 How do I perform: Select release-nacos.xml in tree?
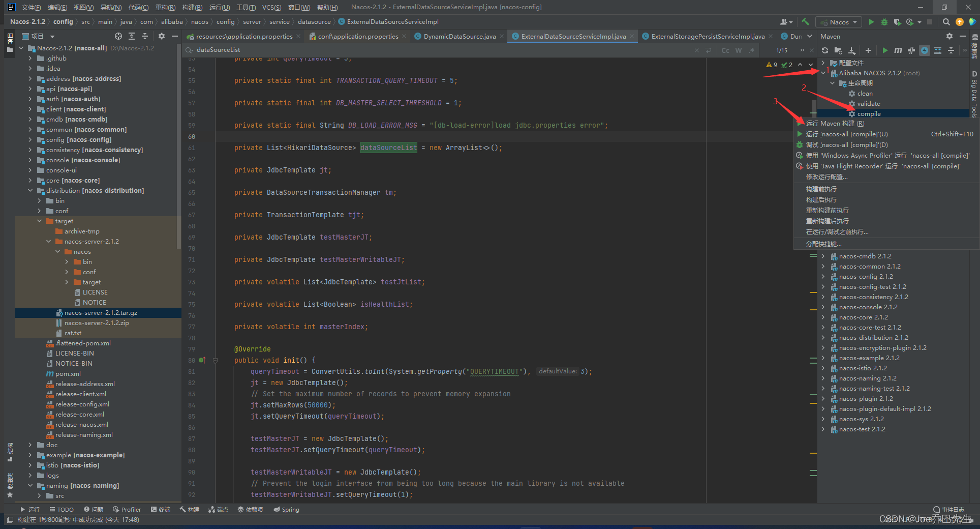click(x=81, y=425)
